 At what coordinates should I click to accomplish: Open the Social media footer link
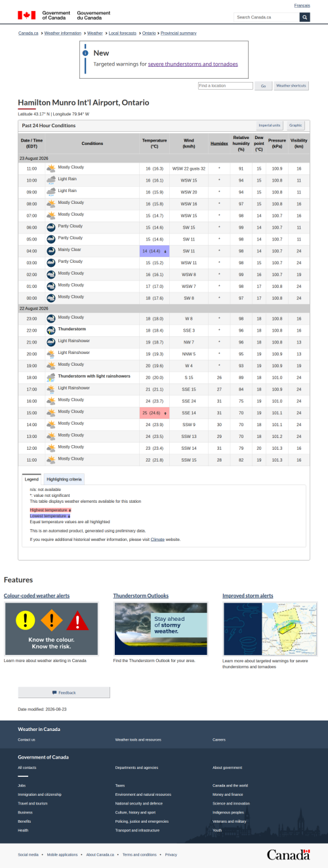(28, 854)
